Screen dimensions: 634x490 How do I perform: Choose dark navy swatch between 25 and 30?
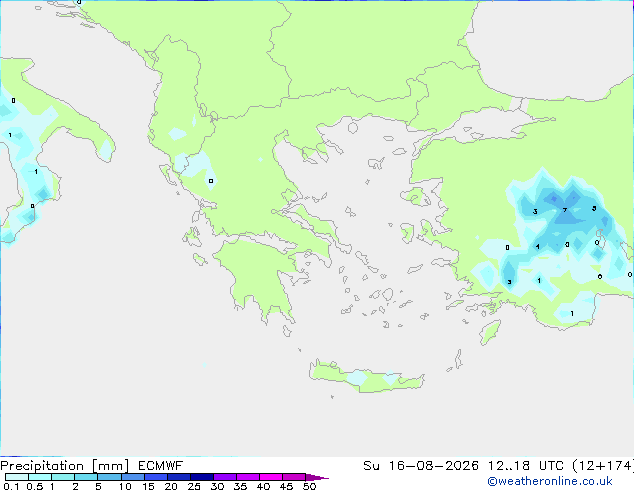point(202,477)
